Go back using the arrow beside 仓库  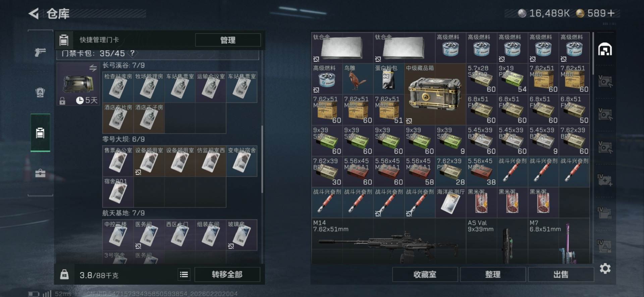(x=34, y=14)
